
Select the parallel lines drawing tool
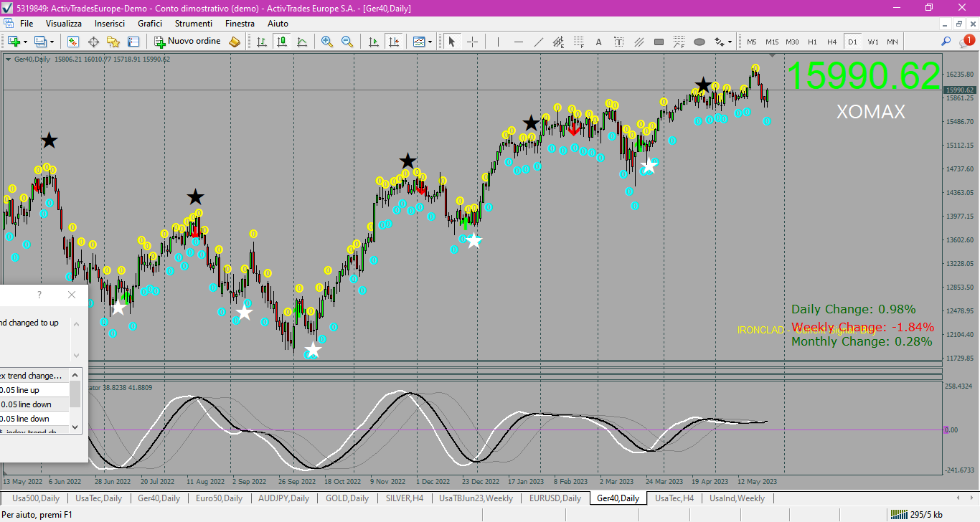[639, 42]
